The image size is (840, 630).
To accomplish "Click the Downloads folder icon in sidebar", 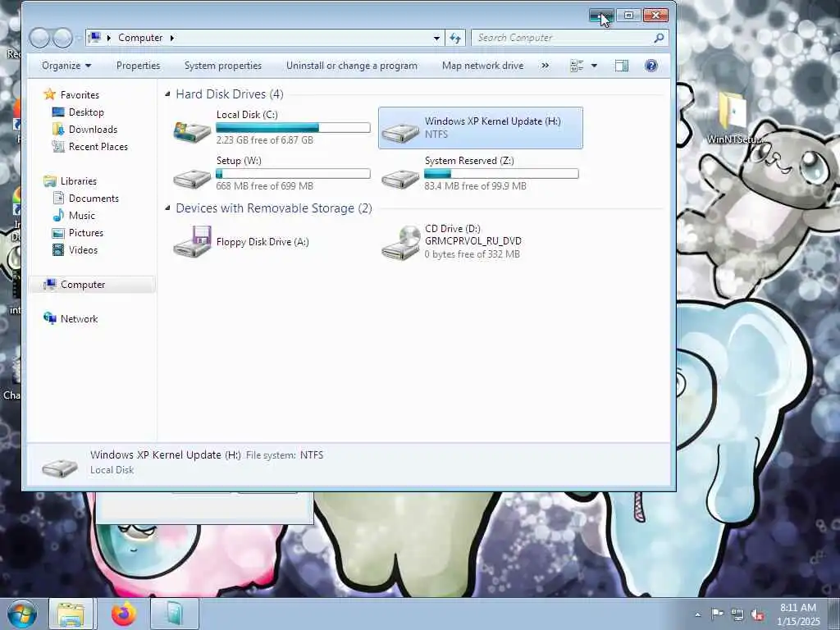I will pyautogui.click(x=58, y=129).
